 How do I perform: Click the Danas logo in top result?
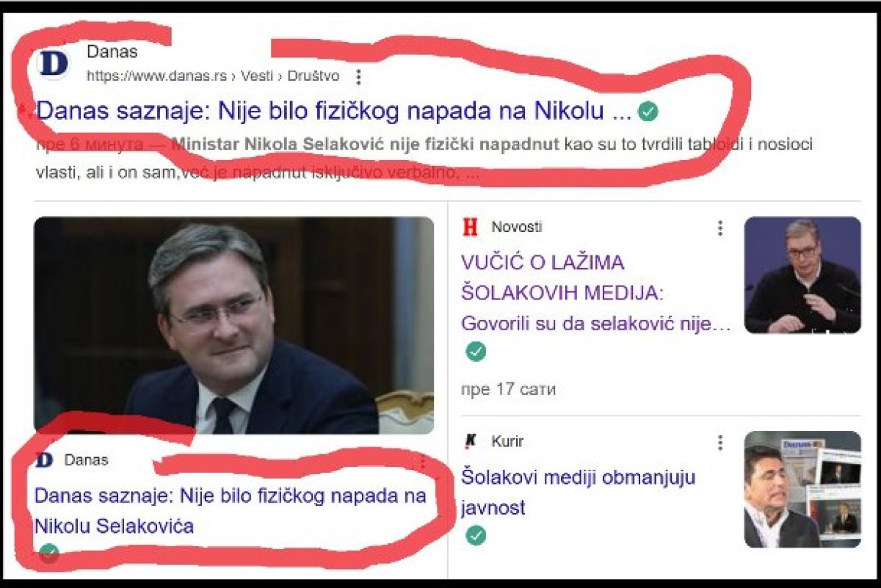(53, 63)
